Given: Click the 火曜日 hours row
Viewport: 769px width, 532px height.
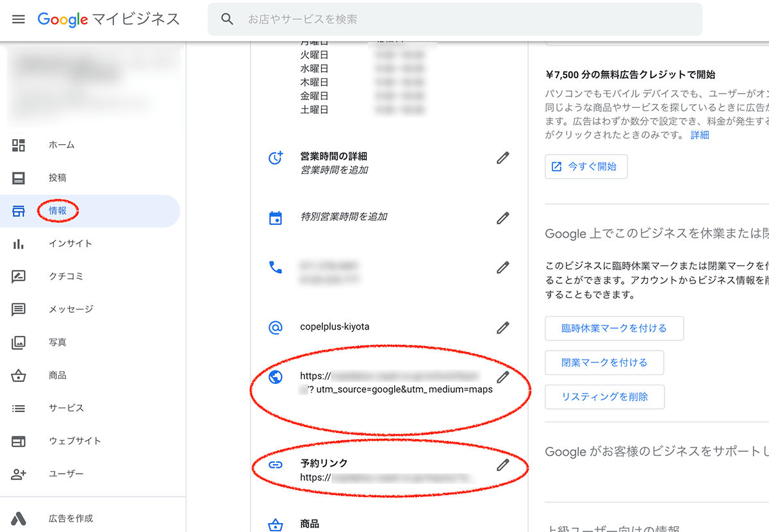Looking at the screenshot, I should 363,55.
